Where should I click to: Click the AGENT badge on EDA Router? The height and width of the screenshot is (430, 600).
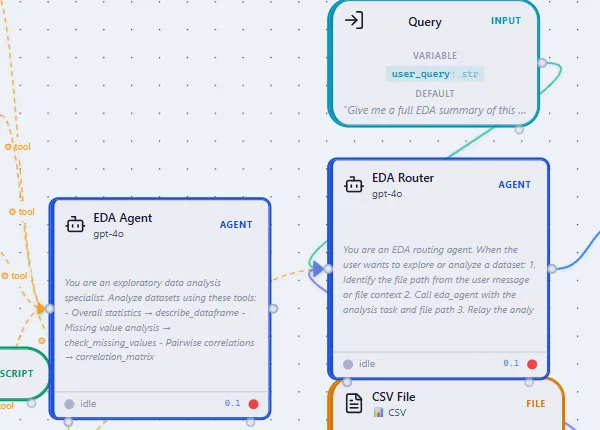[x=514, y=185]
